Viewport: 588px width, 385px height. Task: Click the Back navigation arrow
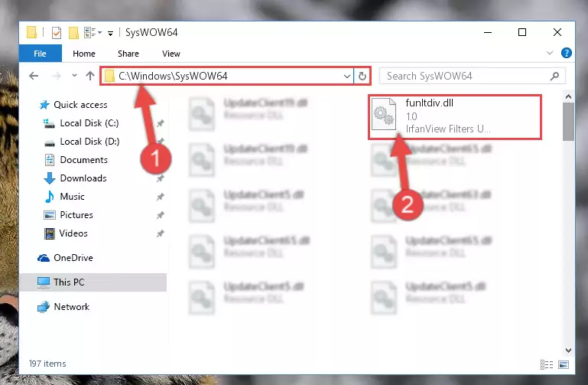[34, 77]
